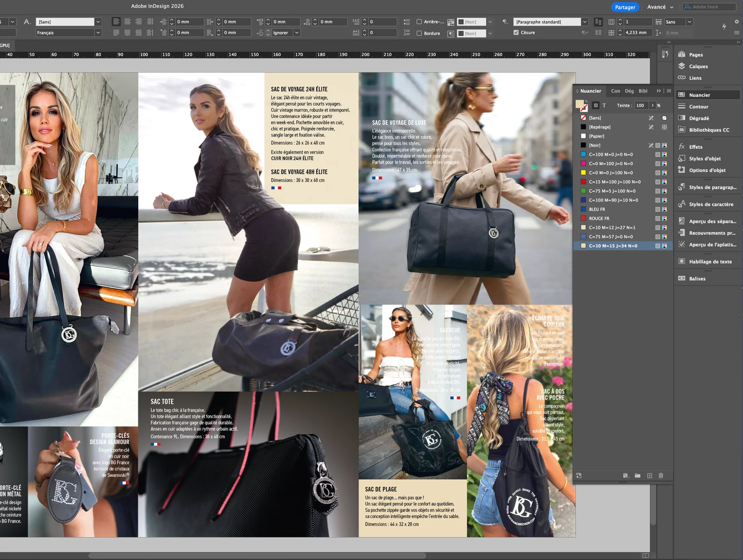743x560 pixels.
Task: Open the Calques layers panel
Action: point(698,66)
